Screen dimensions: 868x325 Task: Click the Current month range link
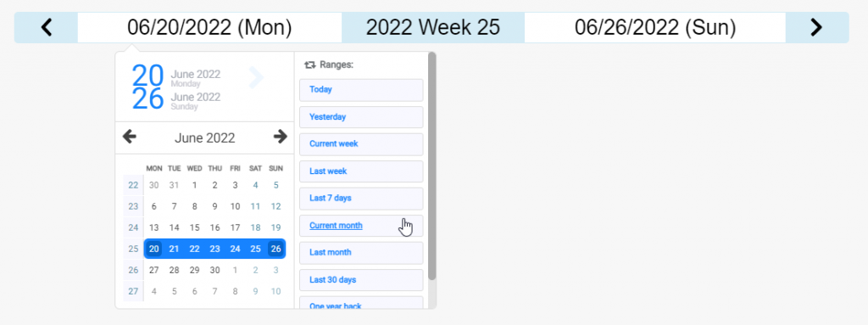[x=336, y=226]
